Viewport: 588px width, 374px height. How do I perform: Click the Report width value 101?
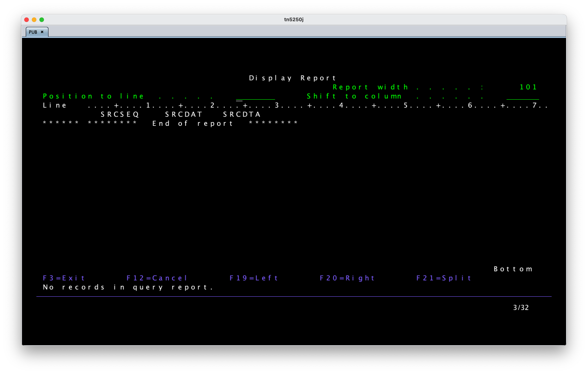pos(528,87)
